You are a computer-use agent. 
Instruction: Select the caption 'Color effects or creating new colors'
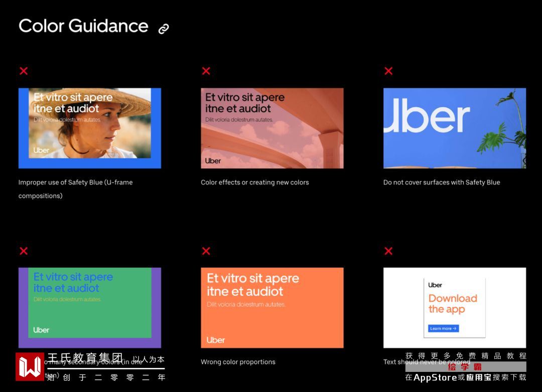pyautogui.click(x=255, y=182)
